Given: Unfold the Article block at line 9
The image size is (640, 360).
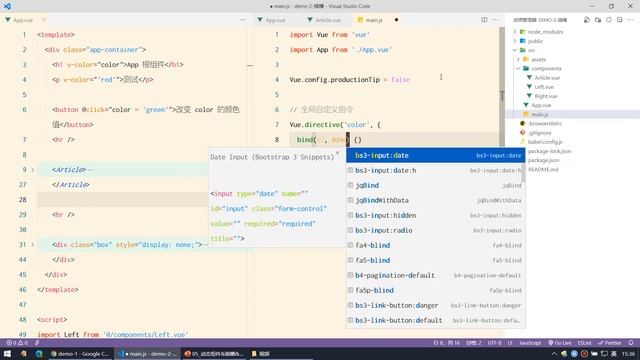Looking at the screenshot, I should [x=33, y=169].
